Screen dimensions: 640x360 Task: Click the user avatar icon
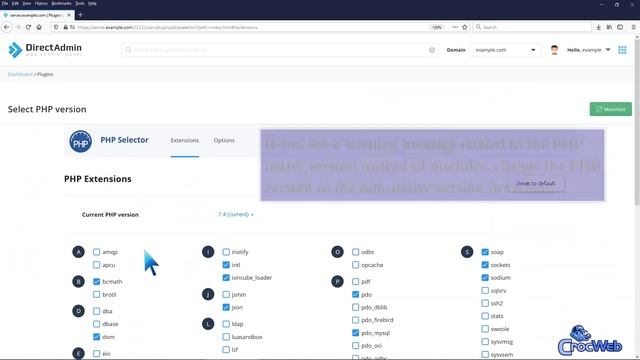[x=554, y=50]
